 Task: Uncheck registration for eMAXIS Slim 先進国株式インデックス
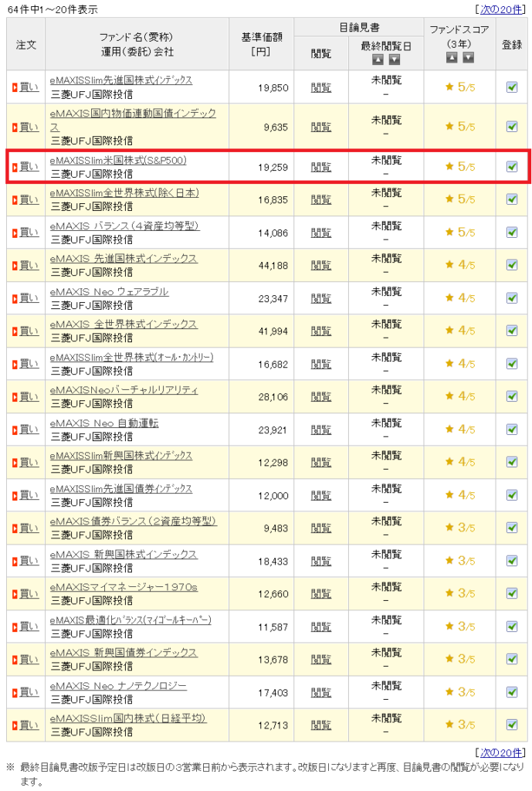tap(512, 87)
